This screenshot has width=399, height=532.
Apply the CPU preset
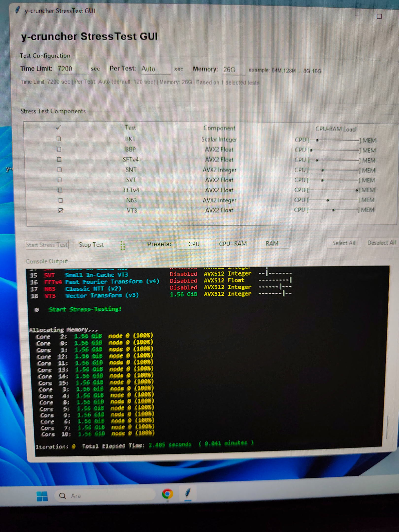tap(194, 244)
